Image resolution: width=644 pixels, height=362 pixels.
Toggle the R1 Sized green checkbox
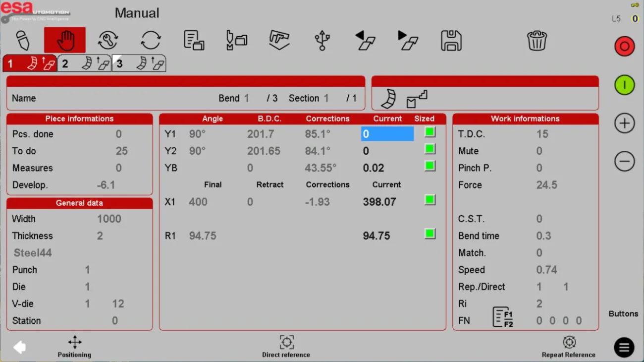(430, 234)
